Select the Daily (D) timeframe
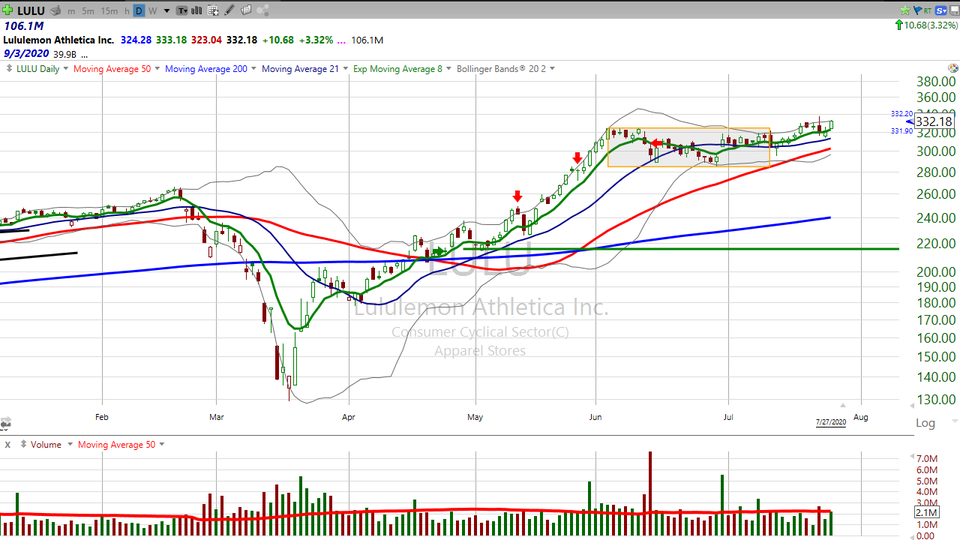The height and width of the screenshot is (540, 960). tap(139, 11)
